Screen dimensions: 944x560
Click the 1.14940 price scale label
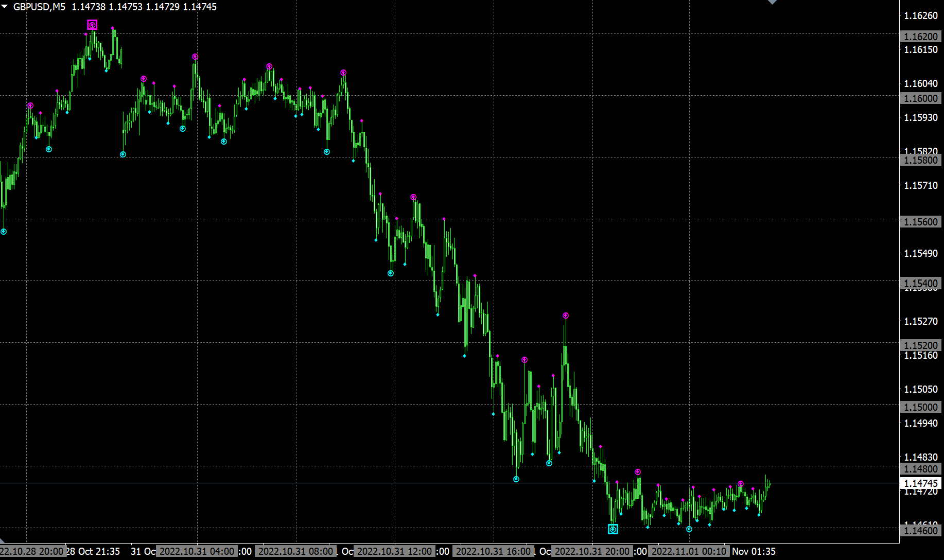[x=921, y=423]
